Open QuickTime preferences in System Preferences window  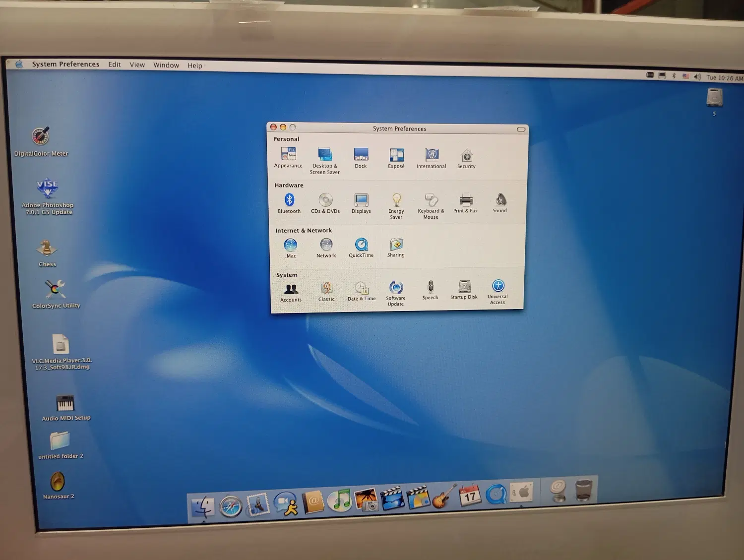(361, 248)
